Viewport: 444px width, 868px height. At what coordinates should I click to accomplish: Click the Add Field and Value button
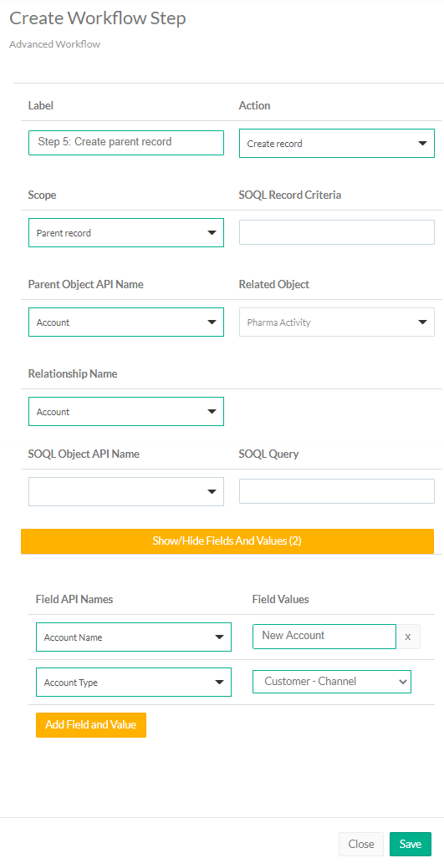91,724
